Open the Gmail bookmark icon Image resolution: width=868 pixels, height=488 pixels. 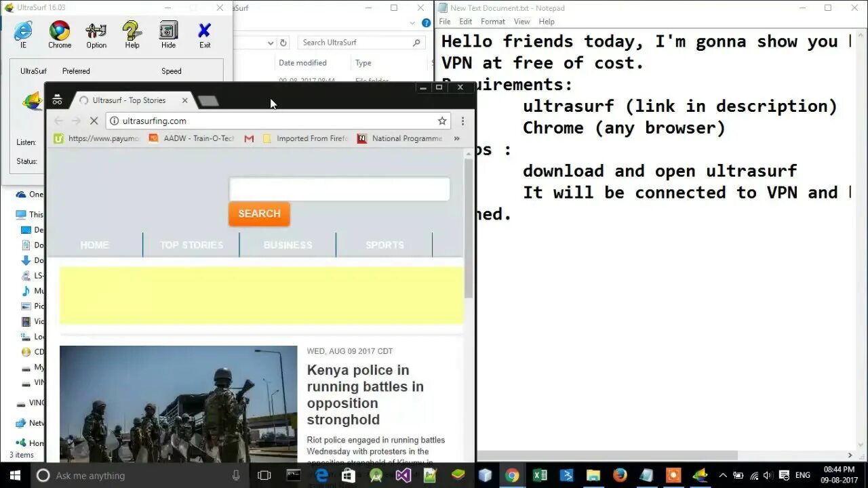click(x=249, y=138)
